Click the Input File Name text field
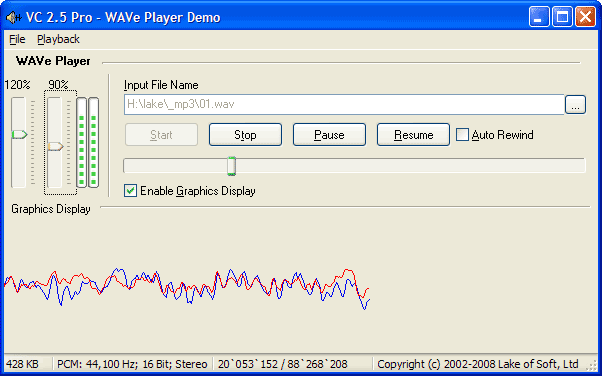This screenshot has height=376, width=602. click(x=344, y=104)
